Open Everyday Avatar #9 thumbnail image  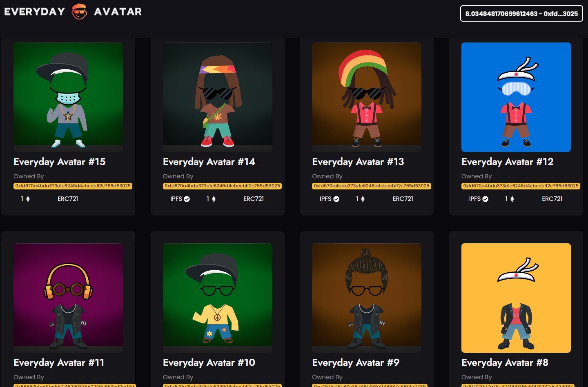coord(367,298)
